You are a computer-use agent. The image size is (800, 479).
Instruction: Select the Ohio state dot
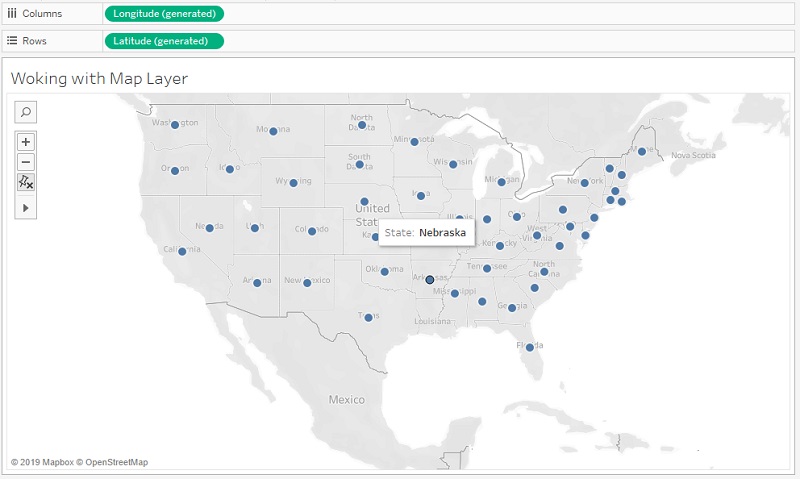(517, 217)
